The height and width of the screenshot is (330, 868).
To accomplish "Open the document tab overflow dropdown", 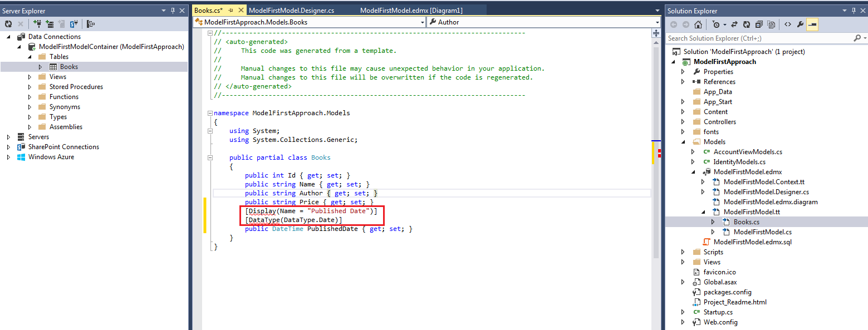I will (658, 11).
